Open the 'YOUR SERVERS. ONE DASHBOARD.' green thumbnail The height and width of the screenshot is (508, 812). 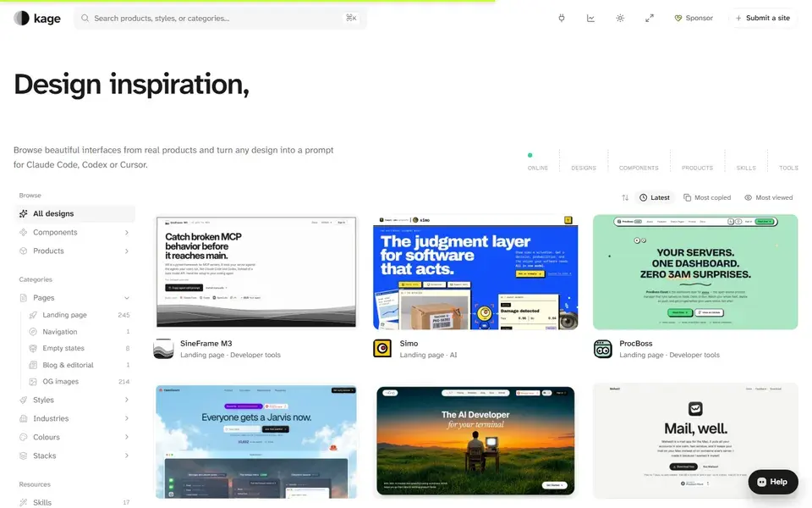[695, 272]
